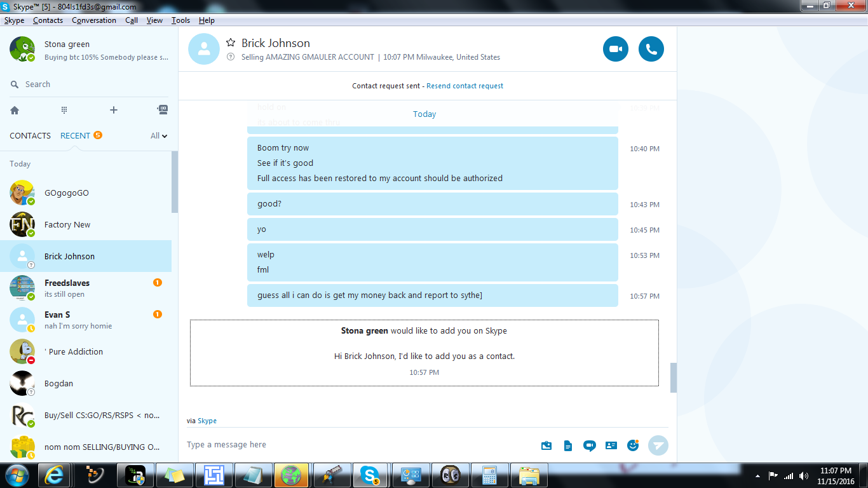868x488 pixels.
Task: Click Resend contact request link
Action: pos(465,86)
